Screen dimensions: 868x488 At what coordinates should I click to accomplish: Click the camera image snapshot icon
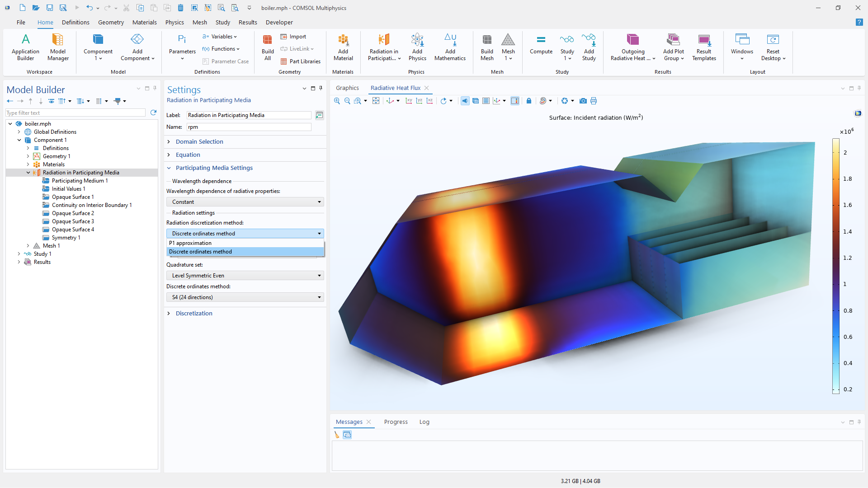pos(583,101)
